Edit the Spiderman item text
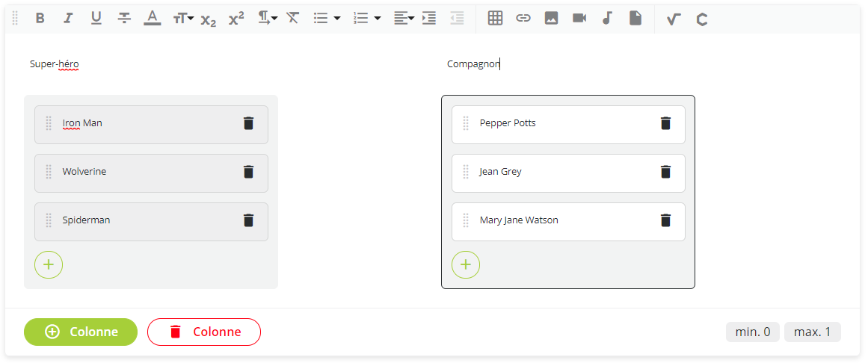 click(87, 220)
